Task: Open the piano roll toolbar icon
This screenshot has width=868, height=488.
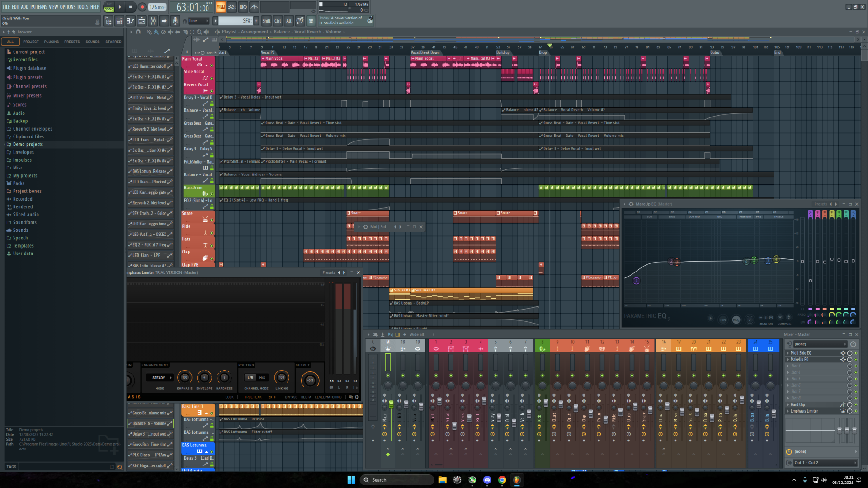Action: pos(130,21)
